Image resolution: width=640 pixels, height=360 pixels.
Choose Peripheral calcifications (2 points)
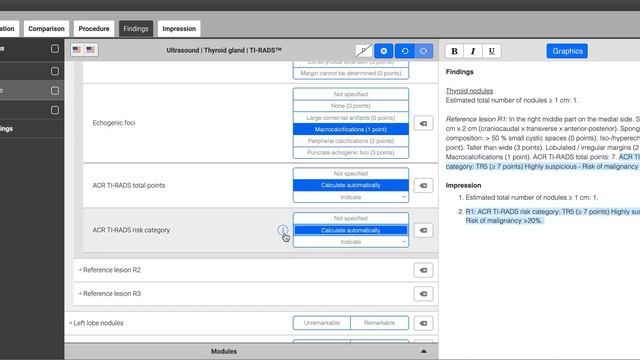click(351, 141)
